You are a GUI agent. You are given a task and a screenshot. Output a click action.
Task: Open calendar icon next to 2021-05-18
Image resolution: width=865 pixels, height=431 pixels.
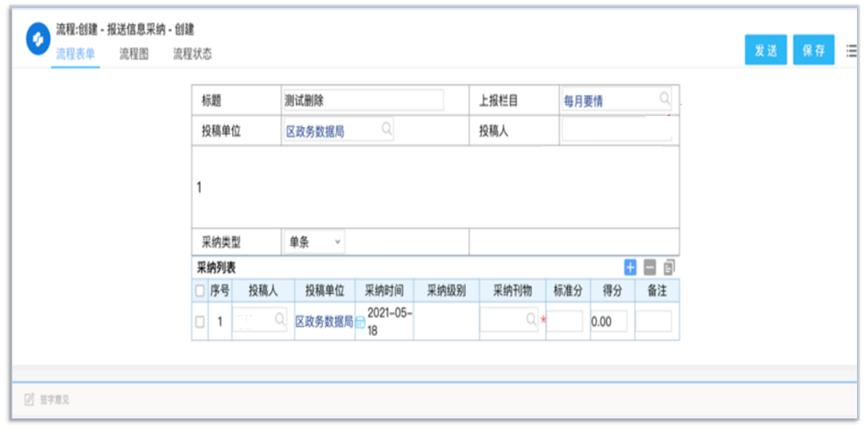pos(360,322)
